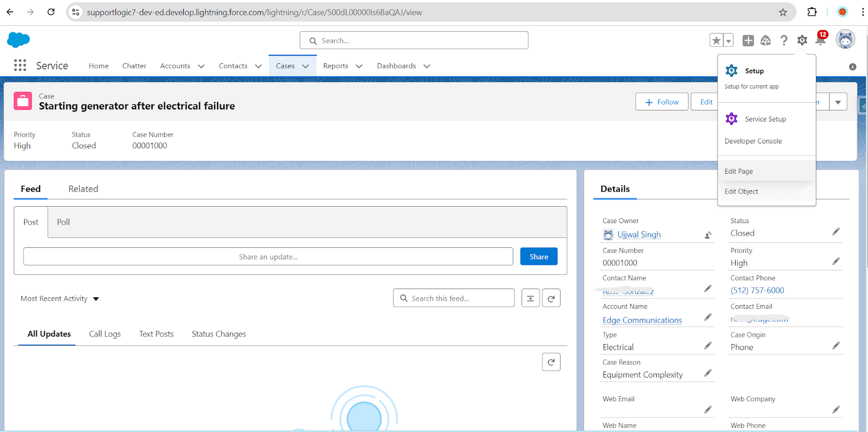Open the Most Recent Activity sort dropdown
The width and height of the screenshot is (868, 432).
60,298
